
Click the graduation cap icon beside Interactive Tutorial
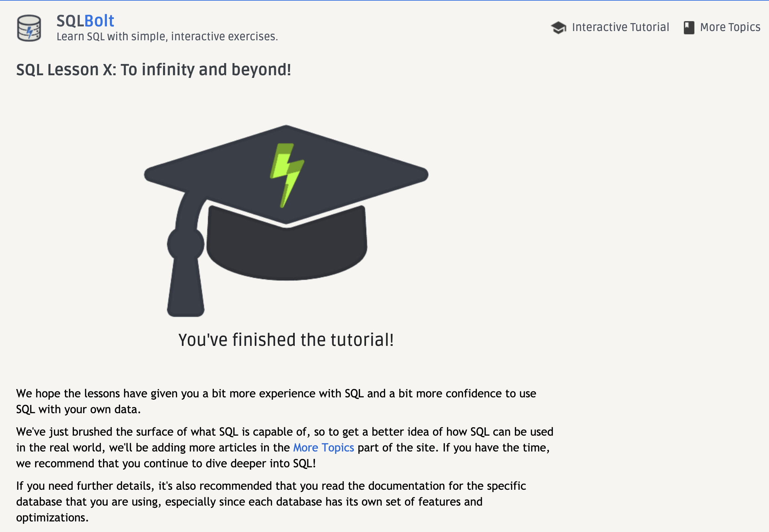click(x=558, y=28)
